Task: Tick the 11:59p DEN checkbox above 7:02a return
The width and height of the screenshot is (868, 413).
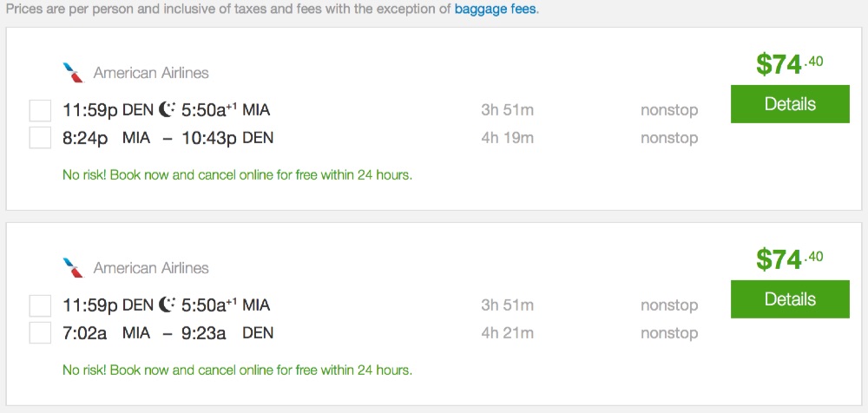Action: click(40, 306)
